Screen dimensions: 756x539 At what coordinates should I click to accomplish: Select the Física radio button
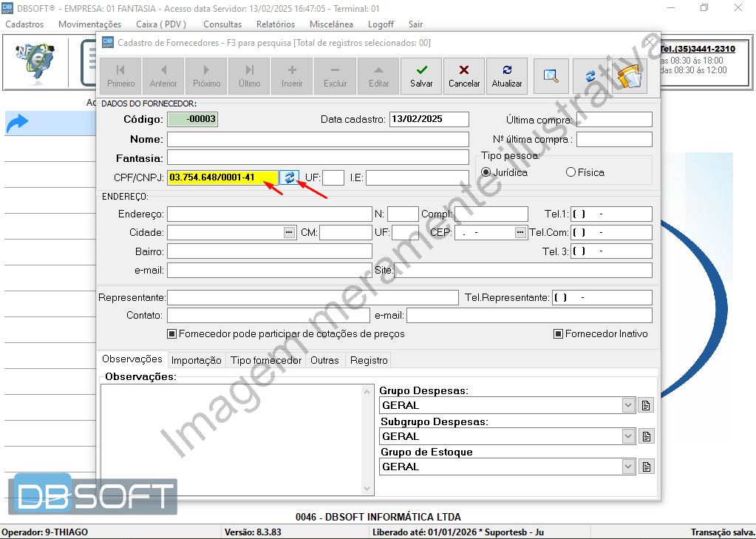click(x=571, y=172)
